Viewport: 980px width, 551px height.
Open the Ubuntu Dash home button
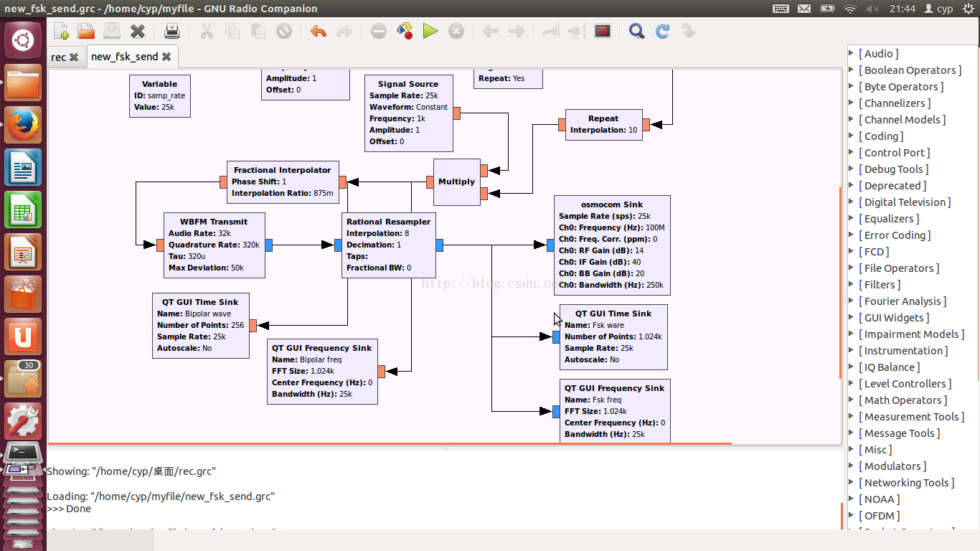[x=23, y=40]
